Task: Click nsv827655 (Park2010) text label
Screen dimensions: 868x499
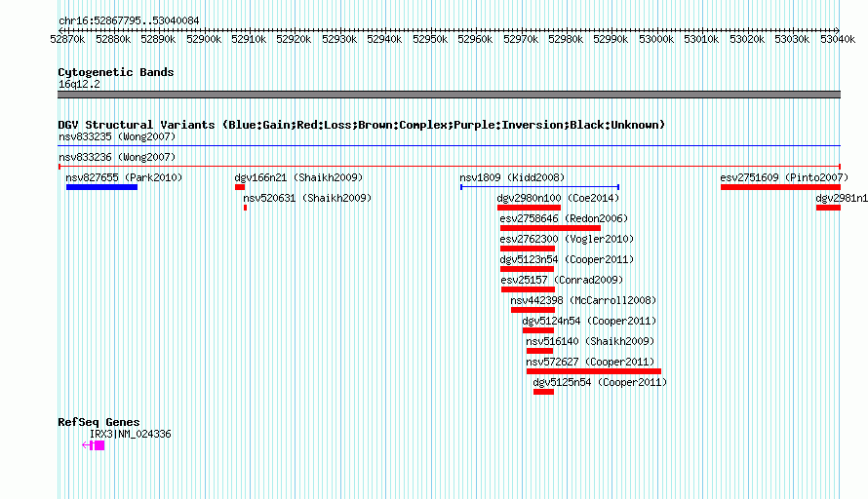Action: pos(124,177)
